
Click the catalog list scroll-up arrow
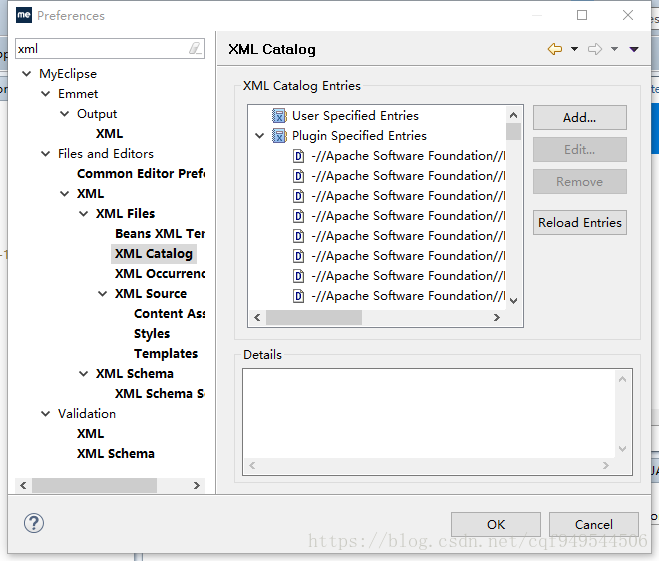tap(513, 115)
